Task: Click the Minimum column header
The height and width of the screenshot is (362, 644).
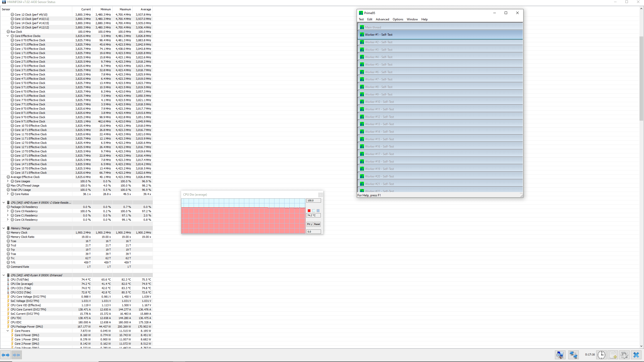Action: (x=102, y=9)
